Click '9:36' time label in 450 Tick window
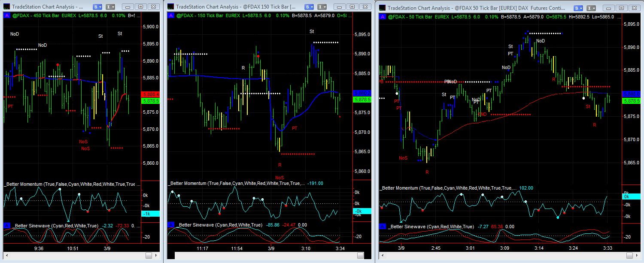This screenshot has width=644, height=263. click(x=39, y=248)
